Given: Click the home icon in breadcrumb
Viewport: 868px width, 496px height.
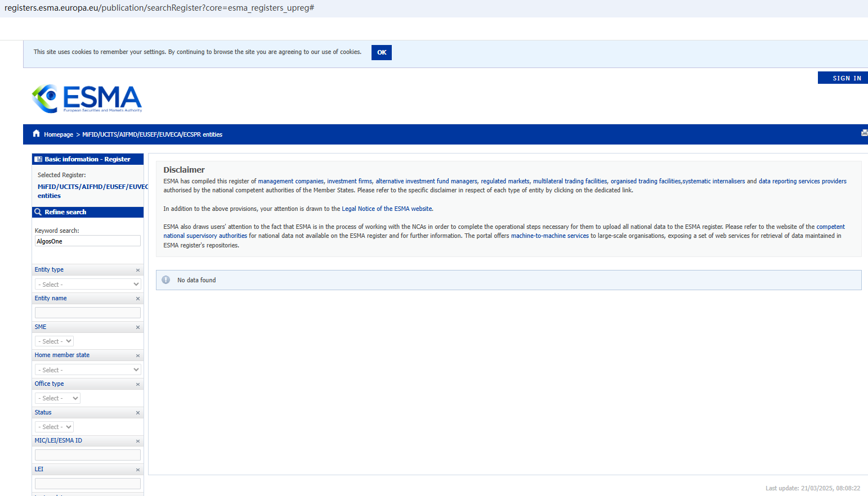Looking at the screenshot, I should tap(37, 134).
